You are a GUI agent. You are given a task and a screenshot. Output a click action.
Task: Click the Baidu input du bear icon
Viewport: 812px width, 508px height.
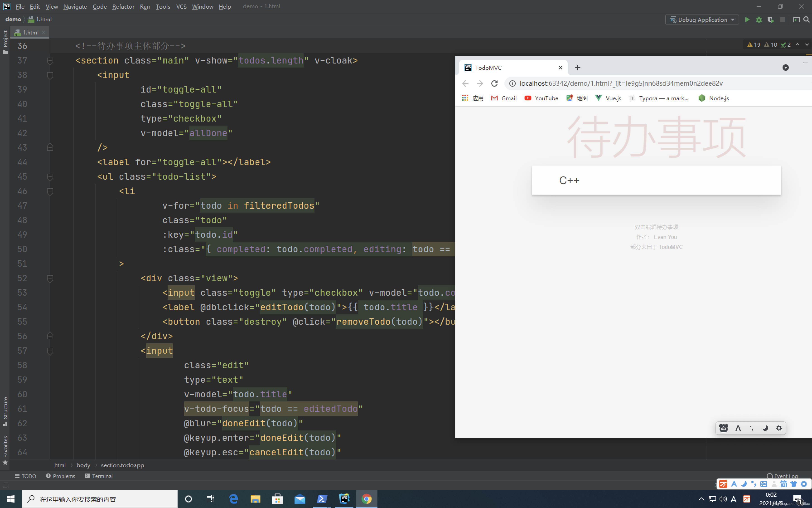pyautogui.click(x=723, y=428)
